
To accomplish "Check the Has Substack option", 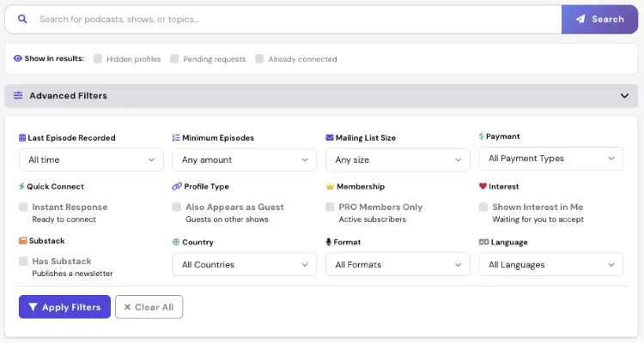I will coord(23,261).
